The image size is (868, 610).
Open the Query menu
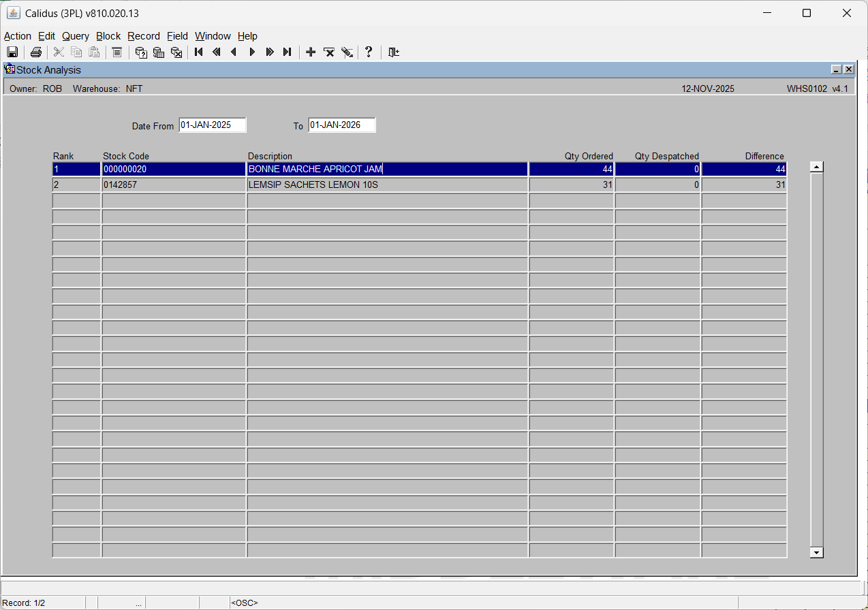coord(76,36)
